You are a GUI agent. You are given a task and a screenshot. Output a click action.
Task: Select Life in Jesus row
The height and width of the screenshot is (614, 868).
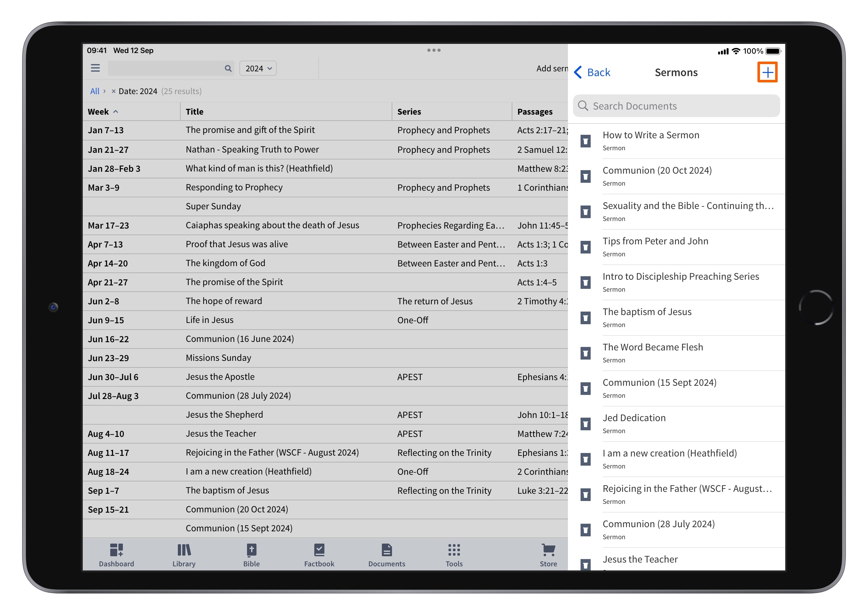coord(325,320)
